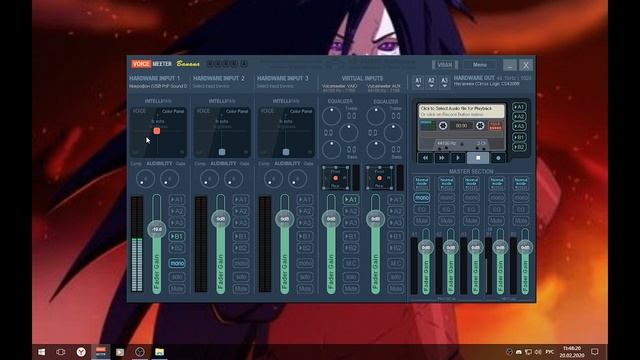Toggle A2 routing on Hardware Input 2
This screenshot has width=640, height=360.
pyautogui.click(x=241, y=211)
